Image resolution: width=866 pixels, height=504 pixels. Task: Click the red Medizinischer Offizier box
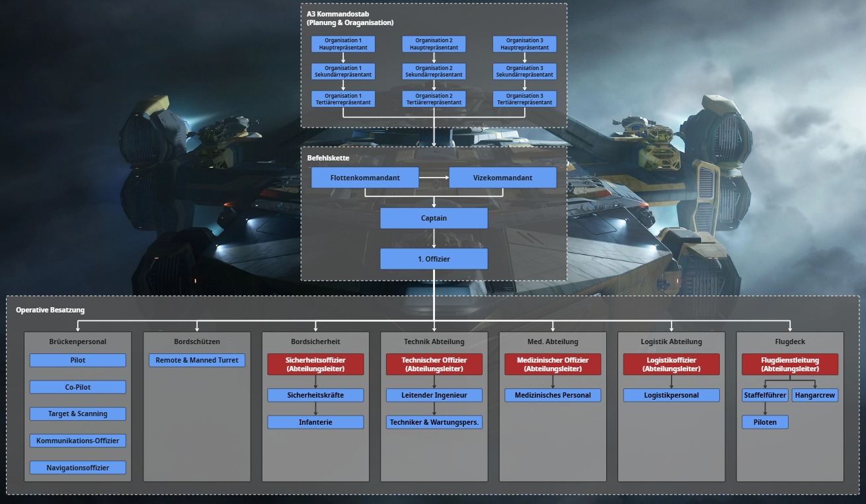pyautogui.click(x=553, y=364)
